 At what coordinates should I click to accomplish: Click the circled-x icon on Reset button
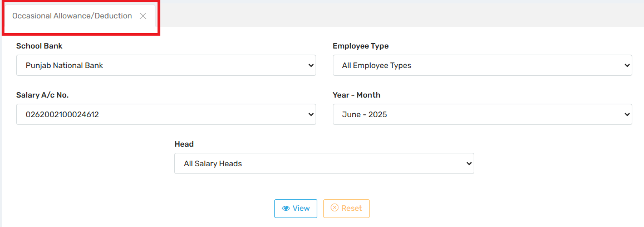pyautogui.click(x=335, y=209)
